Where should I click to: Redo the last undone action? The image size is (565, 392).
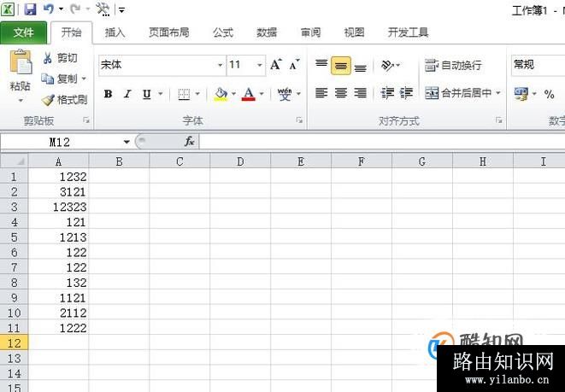pyautogui.click(x=75, y=9)
